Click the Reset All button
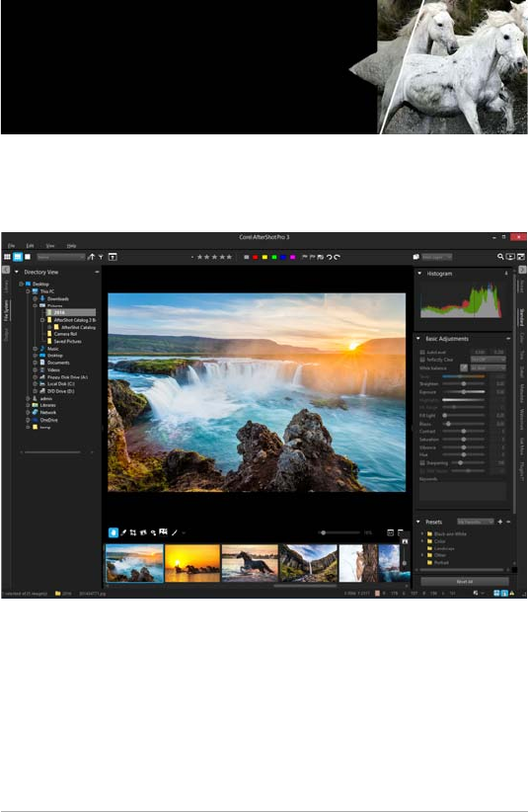This screenshot has height=812, width=528. [465, 582]
